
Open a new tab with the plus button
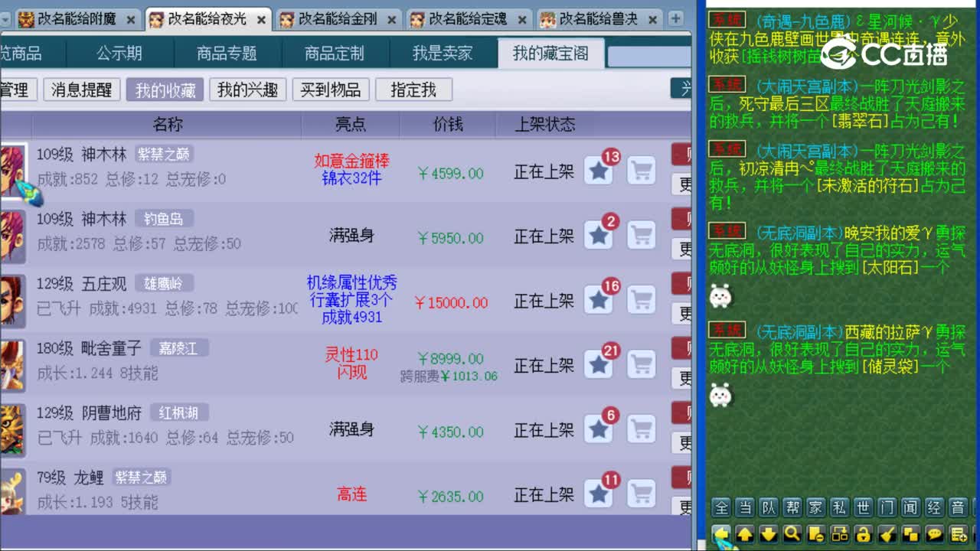click(x=676, y=18)
